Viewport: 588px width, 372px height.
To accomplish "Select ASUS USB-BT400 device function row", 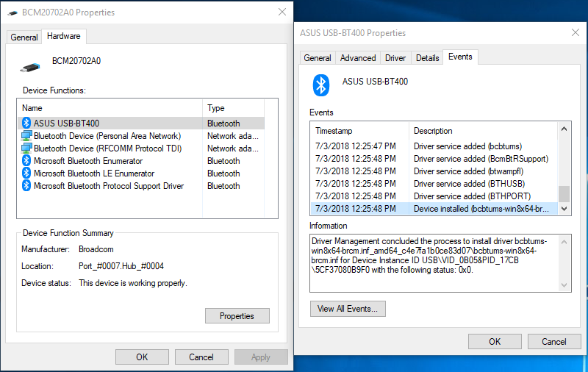I will [141, 123].
